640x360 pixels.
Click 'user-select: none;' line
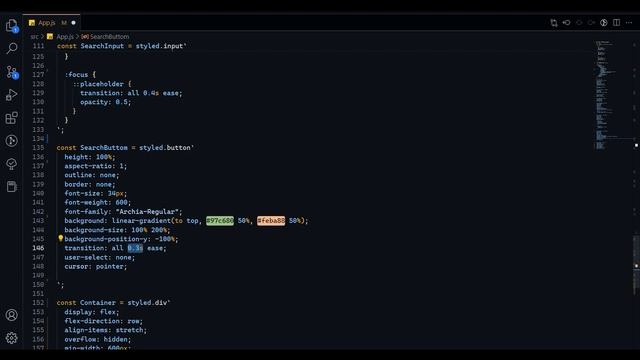100,258
